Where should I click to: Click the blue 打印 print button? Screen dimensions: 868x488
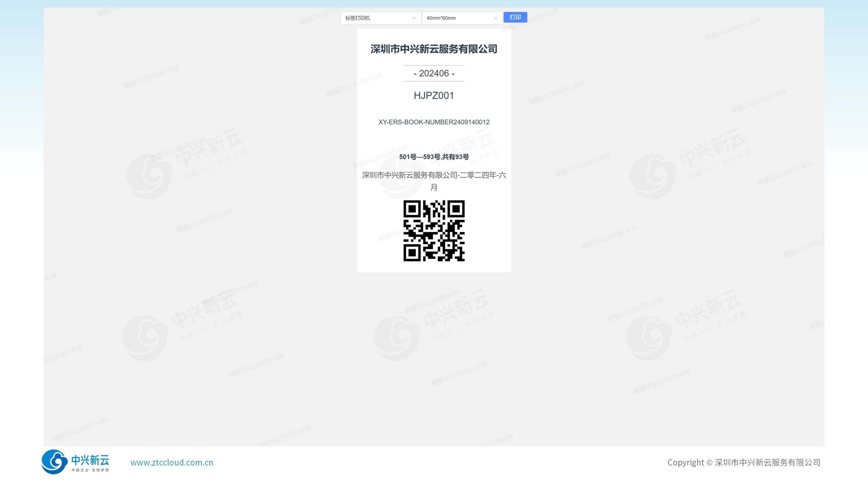point(515,18)
